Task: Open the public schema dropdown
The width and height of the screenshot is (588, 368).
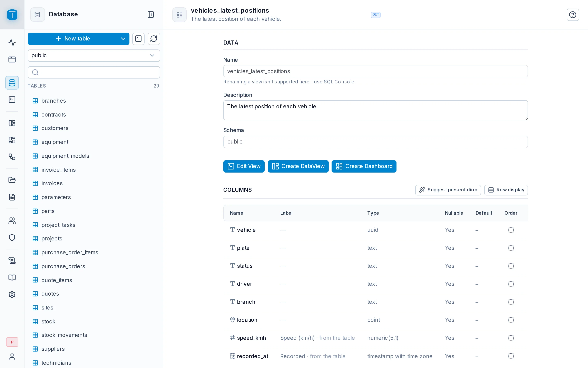Action: click(94, 55)
